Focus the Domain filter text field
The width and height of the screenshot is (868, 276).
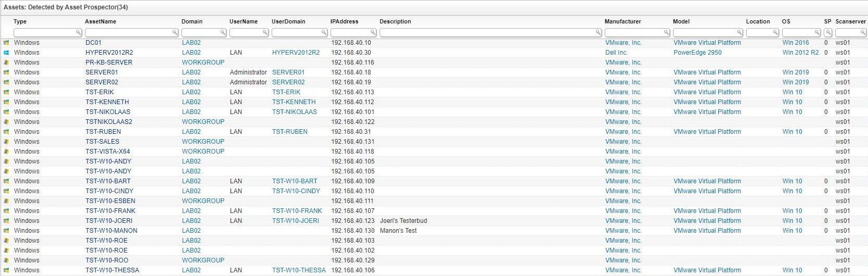[200, 32]
